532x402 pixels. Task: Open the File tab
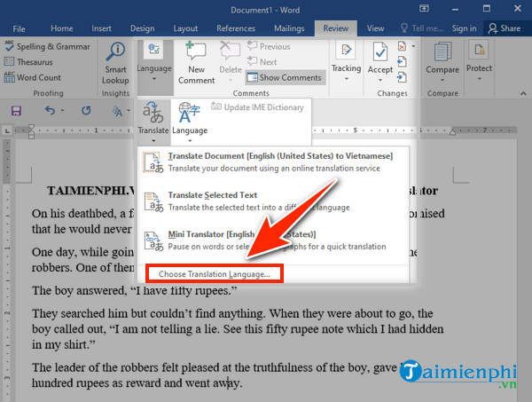[x=19, y=28]
